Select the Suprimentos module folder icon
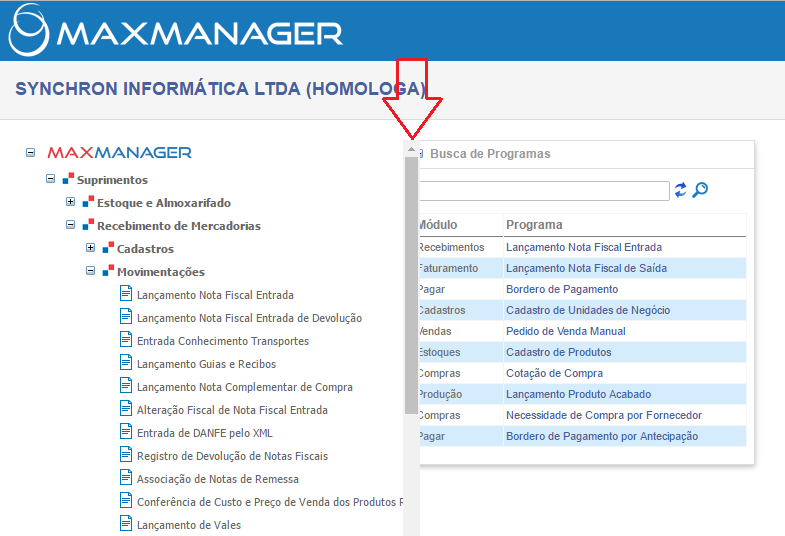Viewport: 785px width, 536px height. (68, 179)
